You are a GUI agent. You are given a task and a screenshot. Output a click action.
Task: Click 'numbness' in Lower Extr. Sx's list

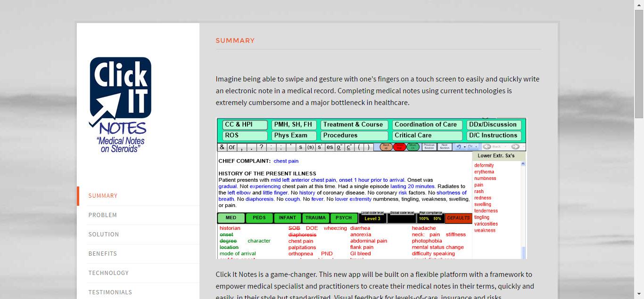coord(485,178)
